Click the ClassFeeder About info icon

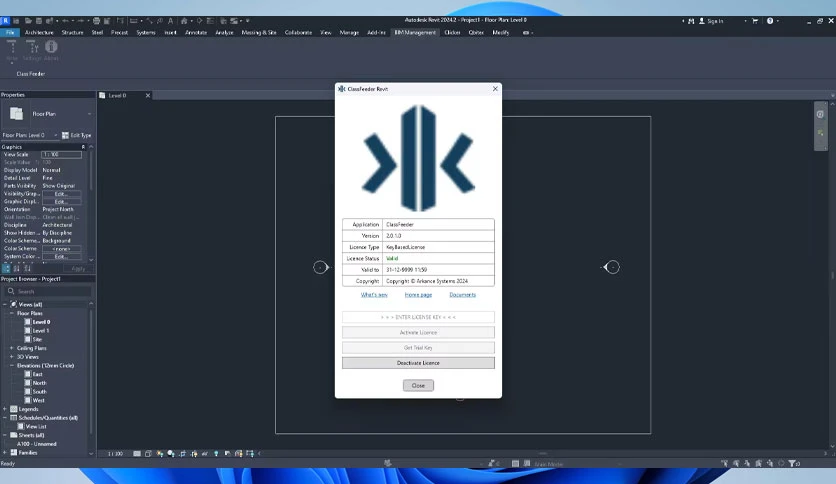click(x=51, y=47)
